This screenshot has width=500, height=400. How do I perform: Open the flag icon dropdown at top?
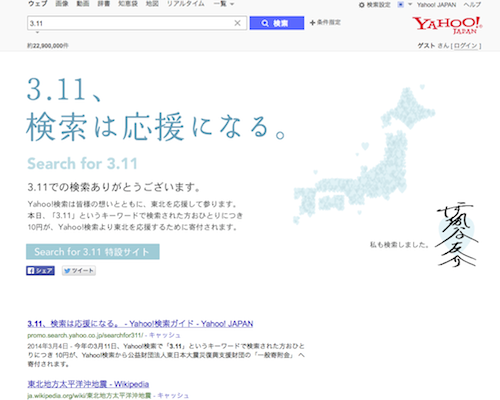[x=405, y=5]
